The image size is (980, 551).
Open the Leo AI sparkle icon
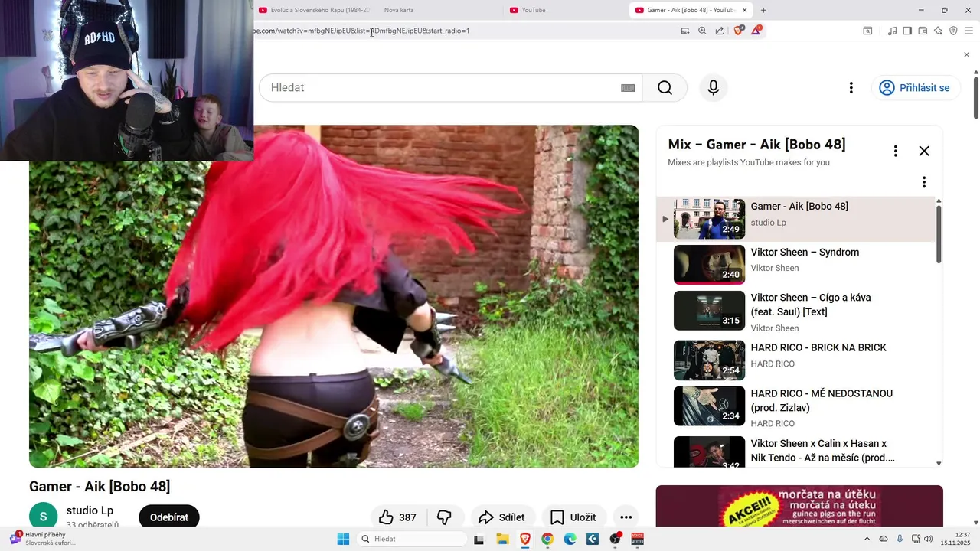pos(938,31)
